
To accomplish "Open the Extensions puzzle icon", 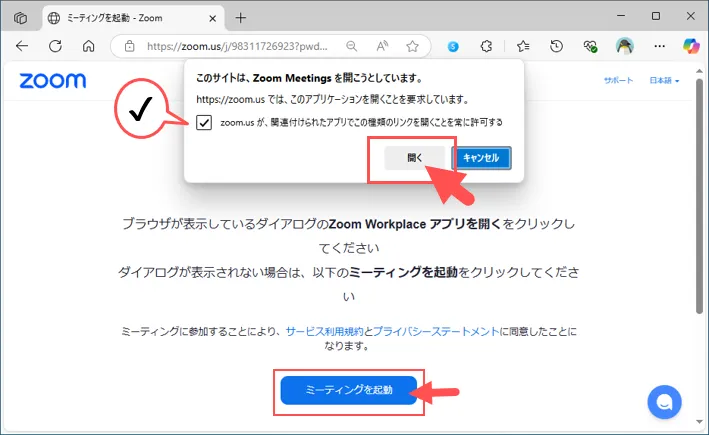I will point(486,46).
